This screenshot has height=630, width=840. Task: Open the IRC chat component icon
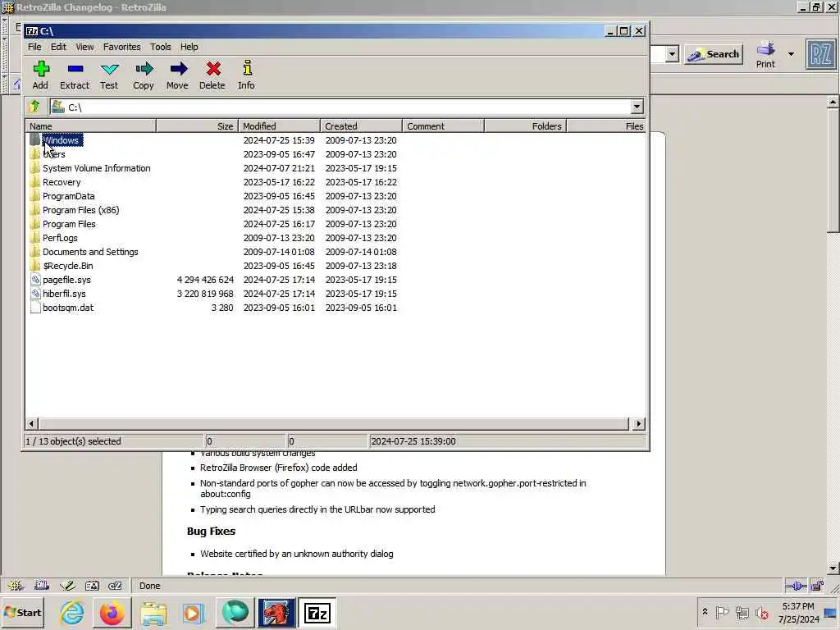coord(115,586)
